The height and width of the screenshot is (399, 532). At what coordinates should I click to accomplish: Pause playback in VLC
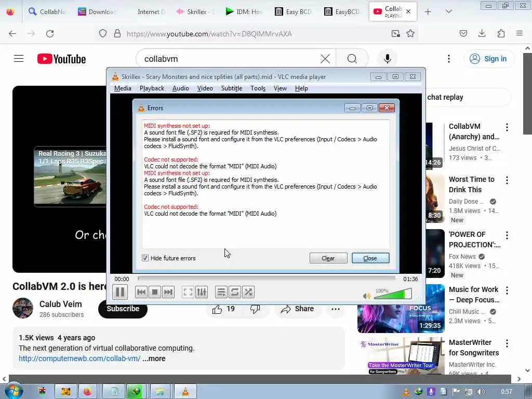(x=120, y=292)
